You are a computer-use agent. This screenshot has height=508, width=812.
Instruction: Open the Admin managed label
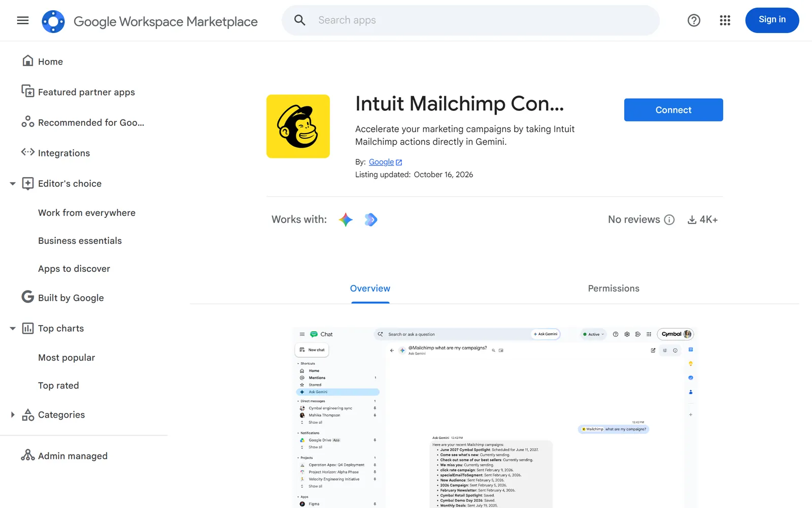[x=73, y=456]
